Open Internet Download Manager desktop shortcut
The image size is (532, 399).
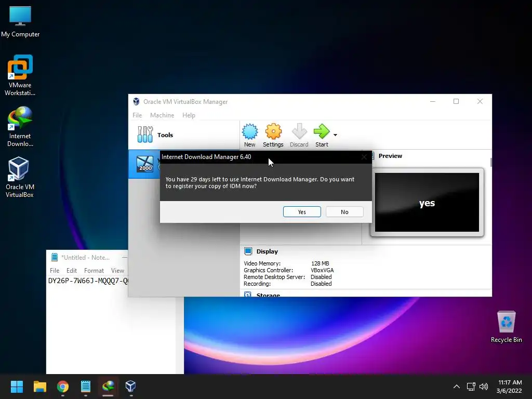pyautogui.click(x=20, y=127)
